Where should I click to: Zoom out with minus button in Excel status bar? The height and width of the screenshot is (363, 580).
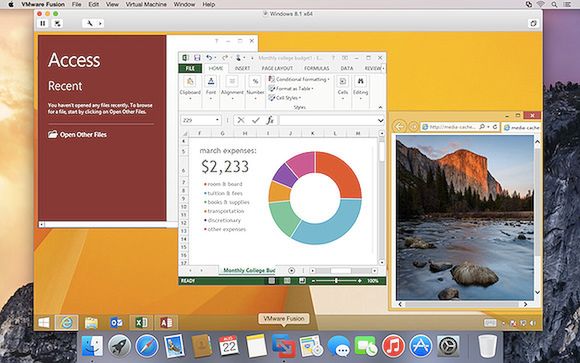pos(313,281)
